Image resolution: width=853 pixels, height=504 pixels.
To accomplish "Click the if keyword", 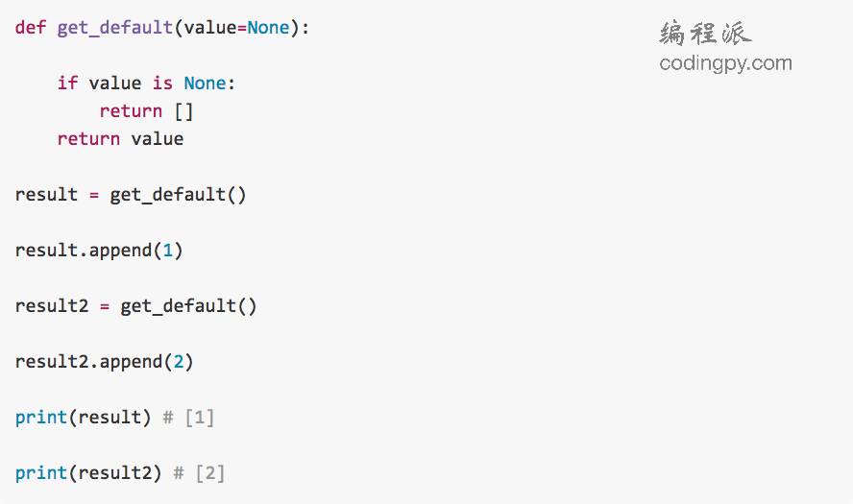I will pyautogui.click(x=67, y=84).
